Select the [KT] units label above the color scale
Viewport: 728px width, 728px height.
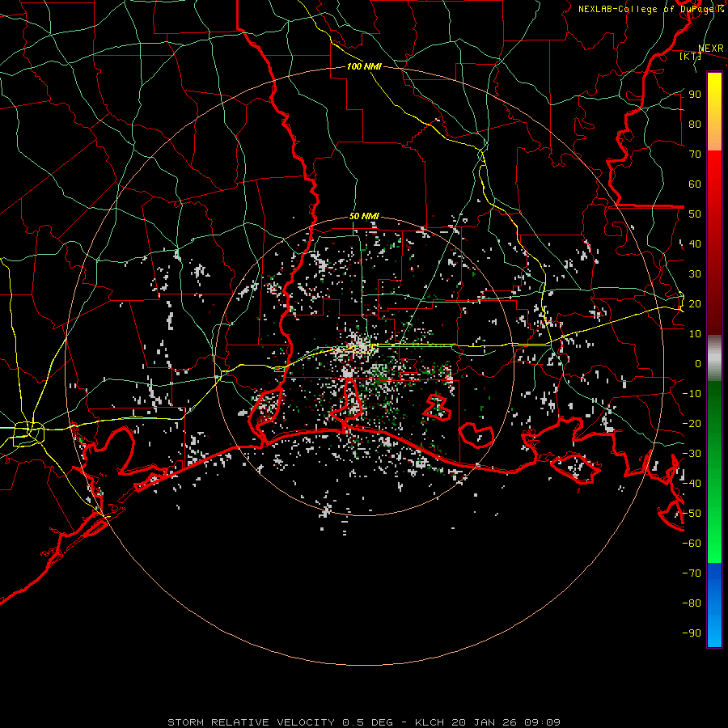pyautogui.click(x=691, y=56)
